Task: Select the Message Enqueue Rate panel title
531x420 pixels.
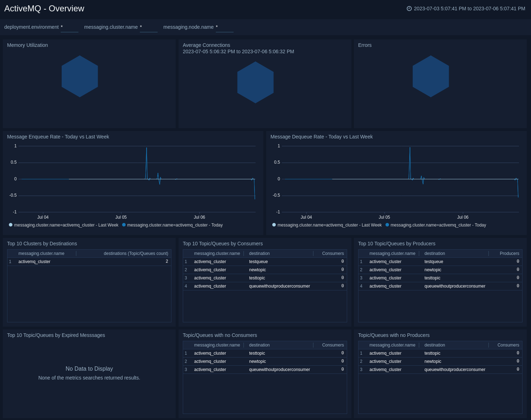Action: pos(58,137)
